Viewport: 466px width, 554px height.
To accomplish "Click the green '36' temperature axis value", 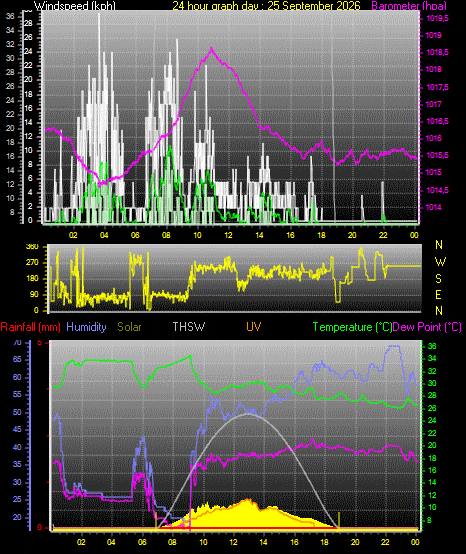I will coord(432,347).
